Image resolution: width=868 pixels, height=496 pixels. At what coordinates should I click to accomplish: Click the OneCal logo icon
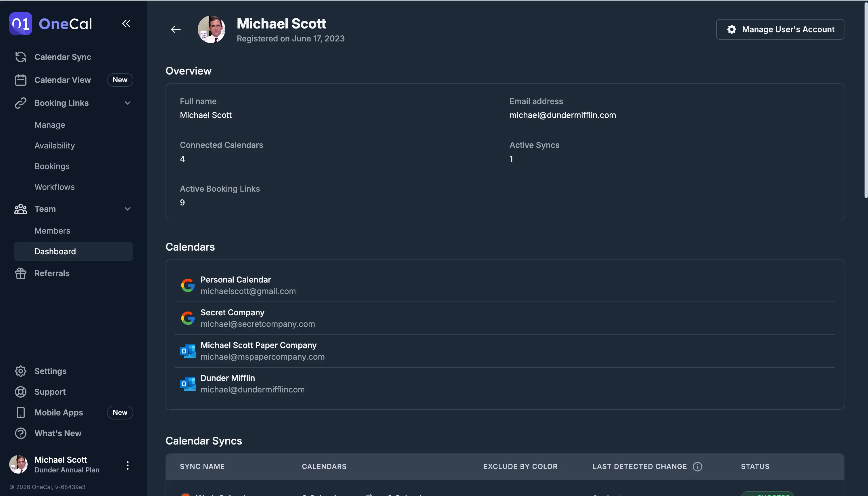(20, 24)
